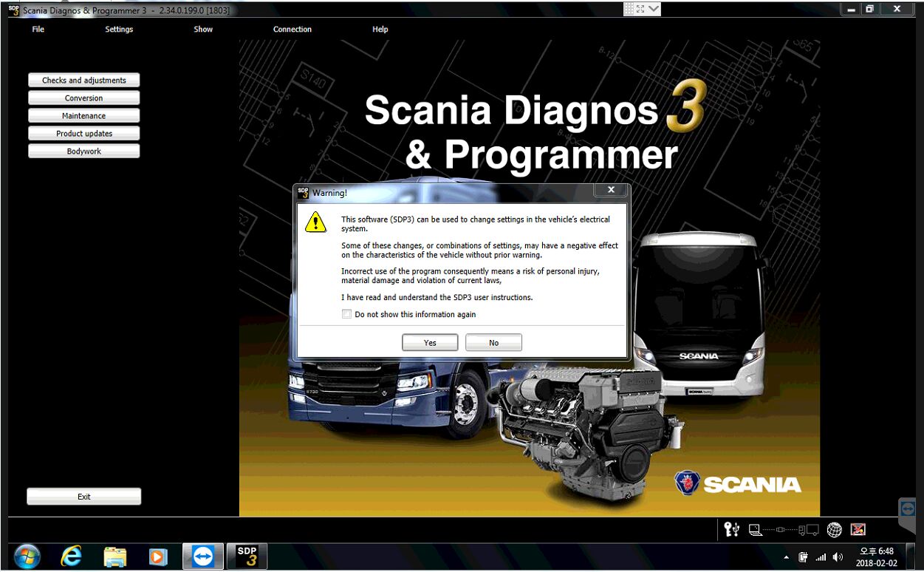Open the Show menu
This screenshot has width=924, height=572.
pos(203,30)
